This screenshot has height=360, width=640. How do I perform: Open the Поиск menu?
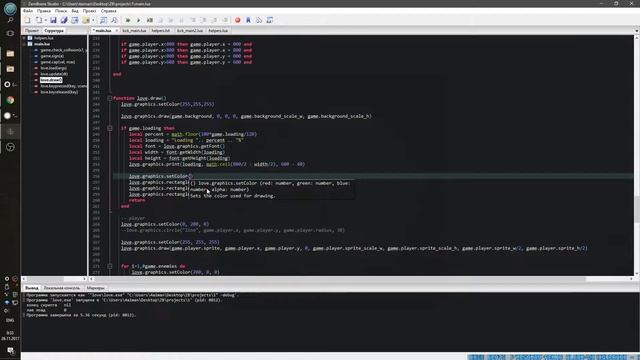[x=61, y=11]
